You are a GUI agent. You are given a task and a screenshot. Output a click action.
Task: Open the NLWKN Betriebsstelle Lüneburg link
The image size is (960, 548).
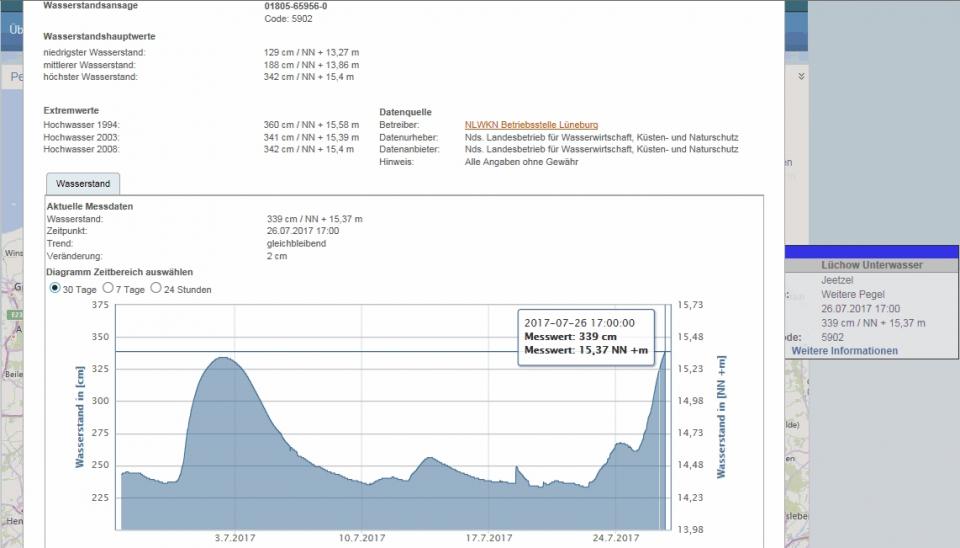tap(531, 124)
